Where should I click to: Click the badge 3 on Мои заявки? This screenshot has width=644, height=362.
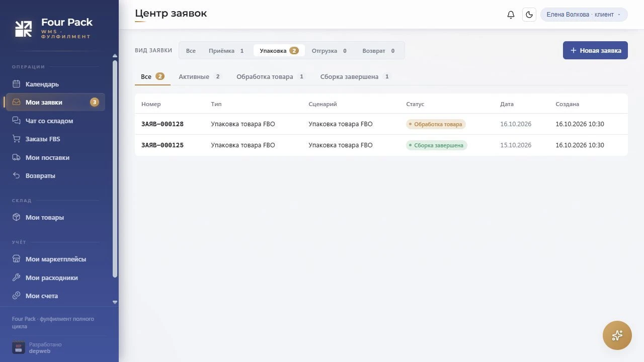pos(95,102)
